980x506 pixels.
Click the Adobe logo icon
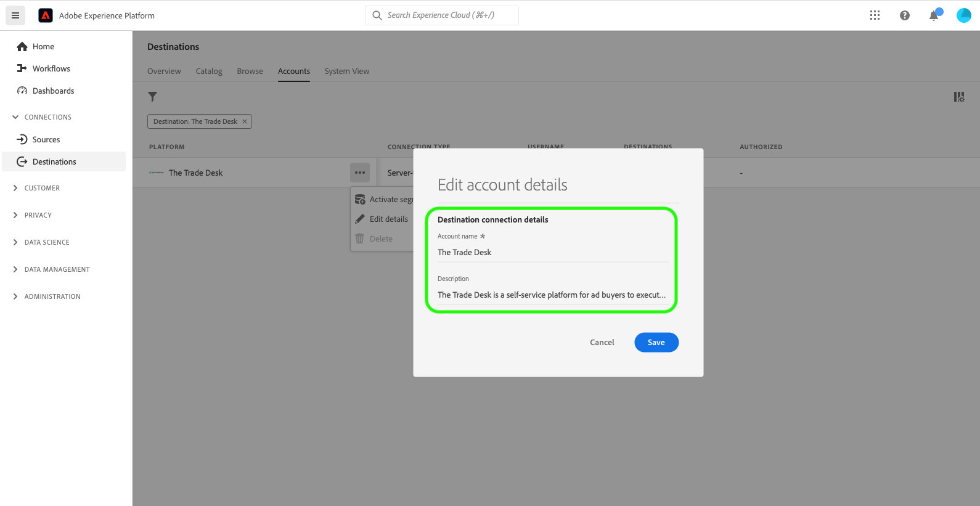[46, 15]
